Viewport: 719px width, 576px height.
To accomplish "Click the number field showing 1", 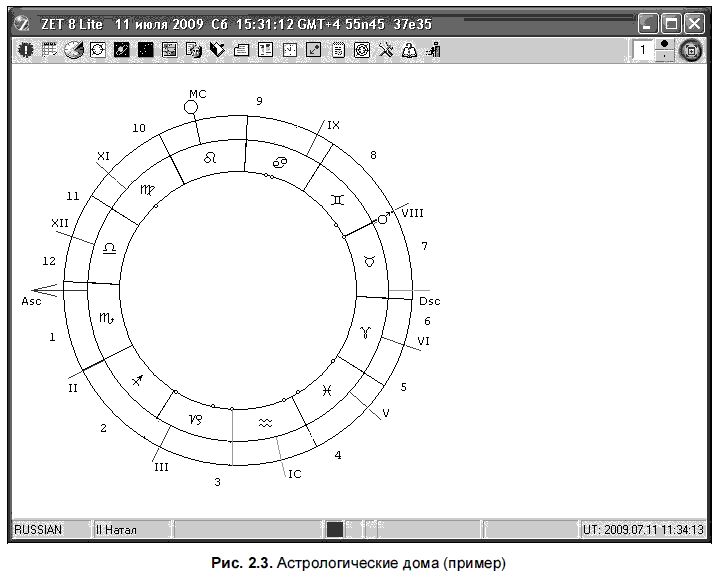I will pos(643,50).
